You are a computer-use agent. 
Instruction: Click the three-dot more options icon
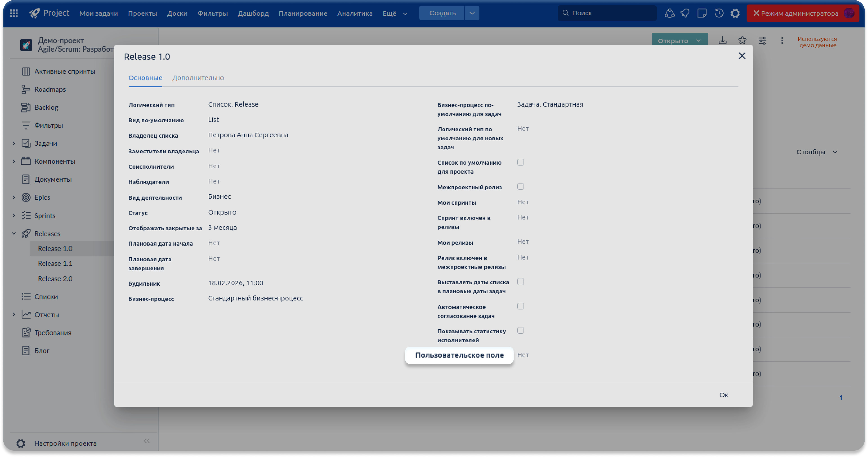pos(782,41)
